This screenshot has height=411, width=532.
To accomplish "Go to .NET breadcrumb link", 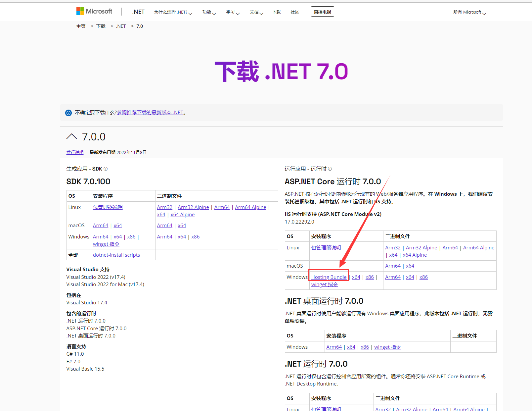I will [x=121, y=26].
